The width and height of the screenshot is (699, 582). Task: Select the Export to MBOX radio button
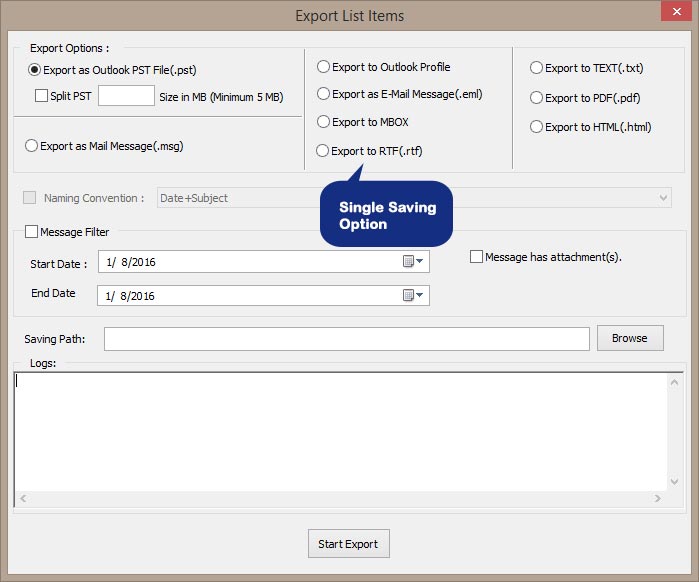(x=323, y=122)
